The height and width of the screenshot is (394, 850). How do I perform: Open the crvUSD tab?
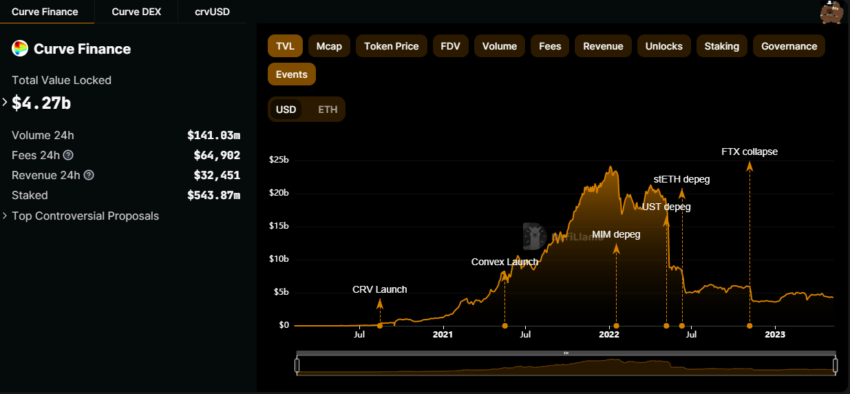tap(212, 11)
